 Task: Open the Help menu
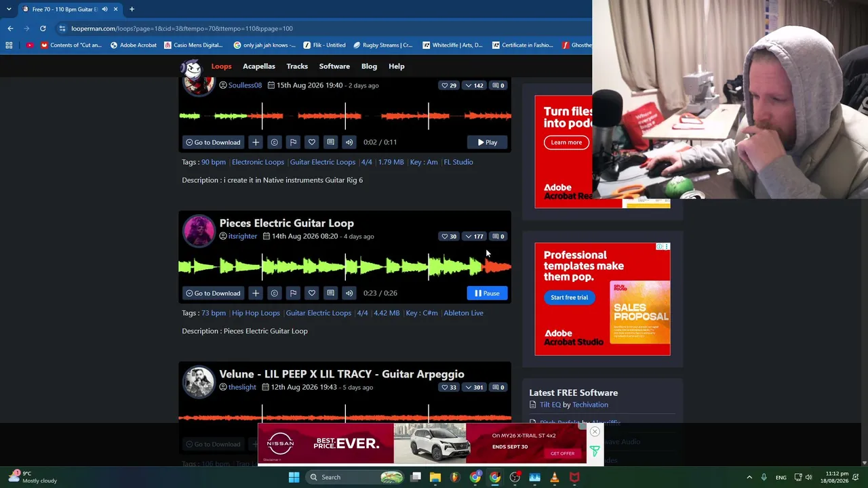pyautogui.click(x=397, y=66)
